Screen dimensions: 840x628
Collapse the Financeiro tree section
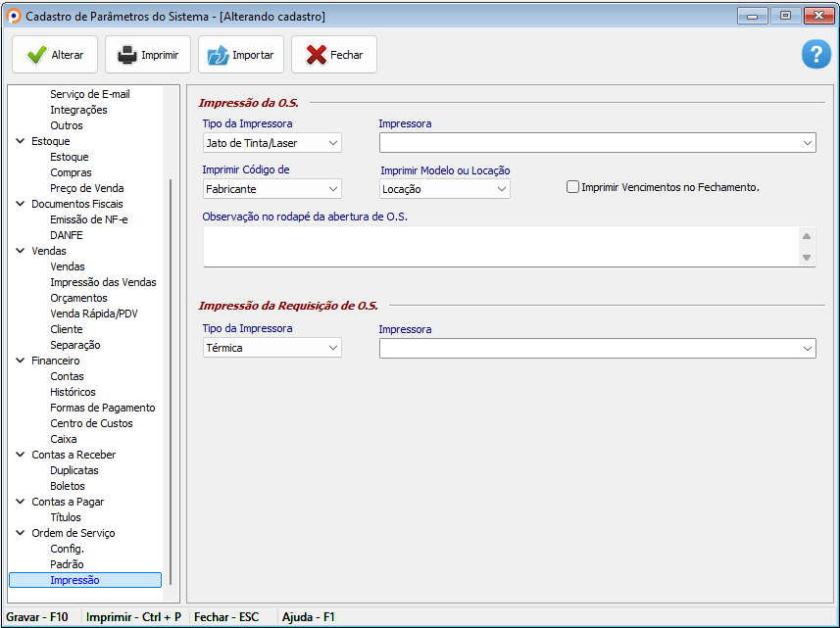pyautogui.click(x=21, y=361)
